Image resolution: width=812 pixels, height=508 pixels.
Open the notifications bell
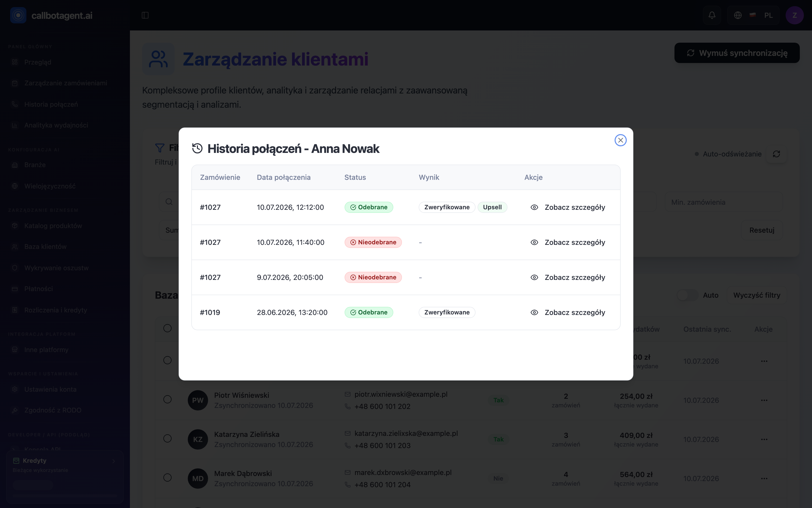(x=712, y=15)
